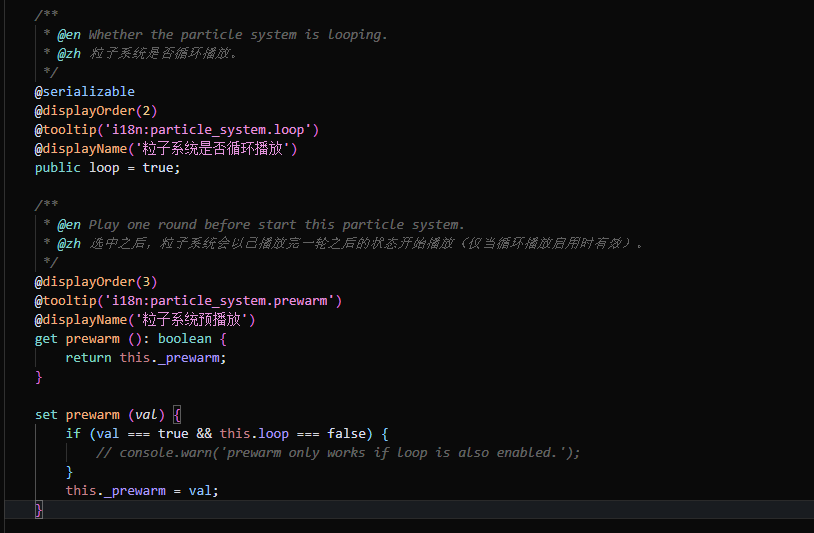The image size is (814, 533).
Task: Click the 'this._prewarm = val;' assignment
Action: coord(142,491)
